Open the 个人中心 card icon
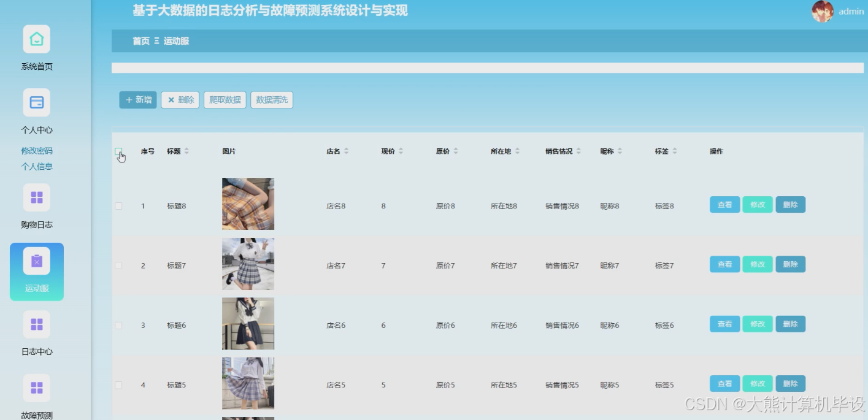 click(x=37, y=102)
